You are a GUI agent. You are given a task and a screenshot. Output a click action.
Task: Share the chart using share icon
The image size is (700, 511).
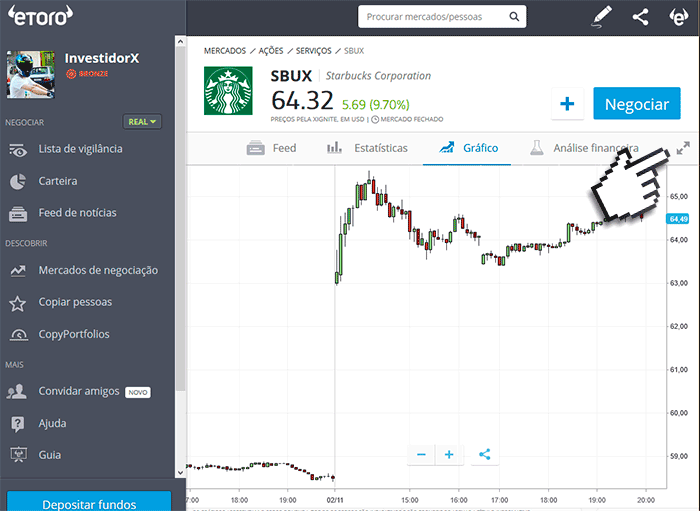coord(485,454)
